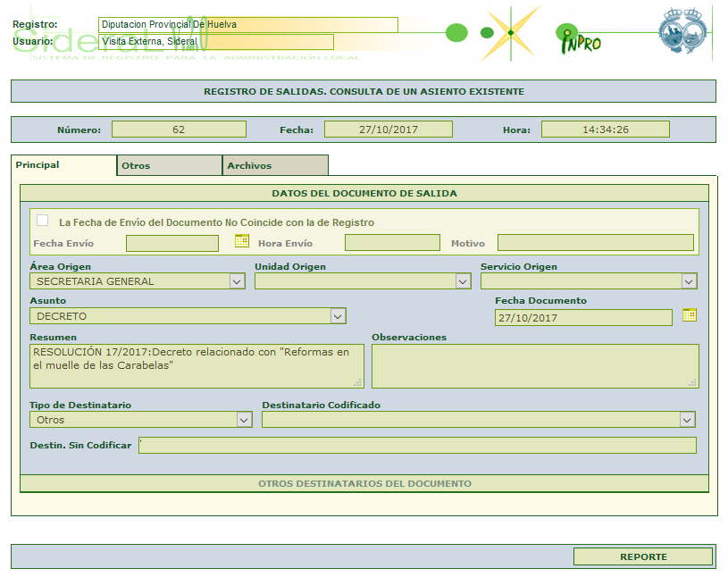
Task: Open the Tipo de Destinatario dropdown
Action: [x=141, y=420]
